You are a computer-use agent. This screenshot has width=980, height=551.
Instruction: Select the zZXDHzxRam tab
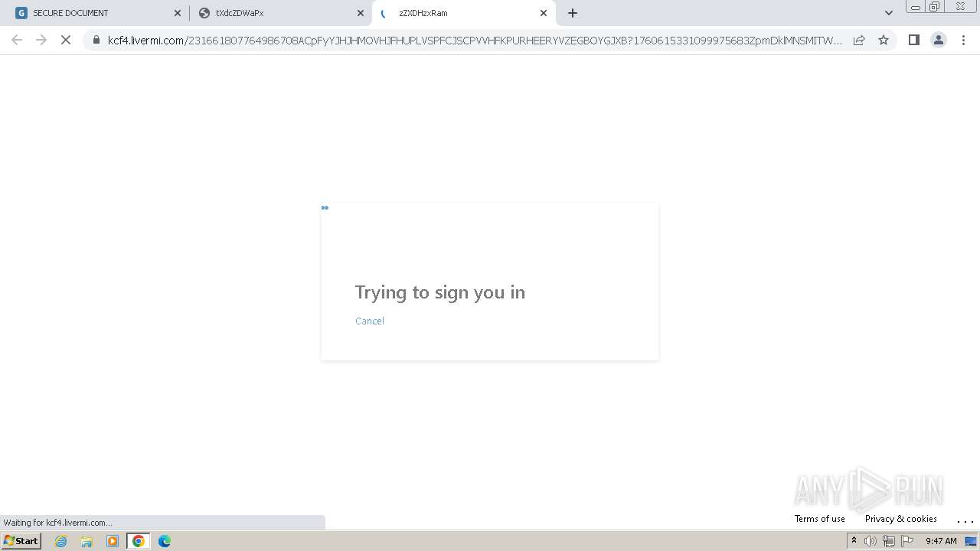(x=463, y=13)
